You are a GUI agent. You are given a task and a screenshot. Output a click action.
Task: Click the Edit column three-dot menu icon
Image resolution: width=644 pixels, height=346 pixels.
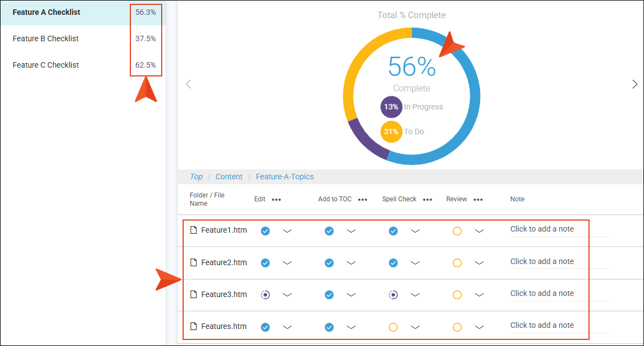point(276,200)
